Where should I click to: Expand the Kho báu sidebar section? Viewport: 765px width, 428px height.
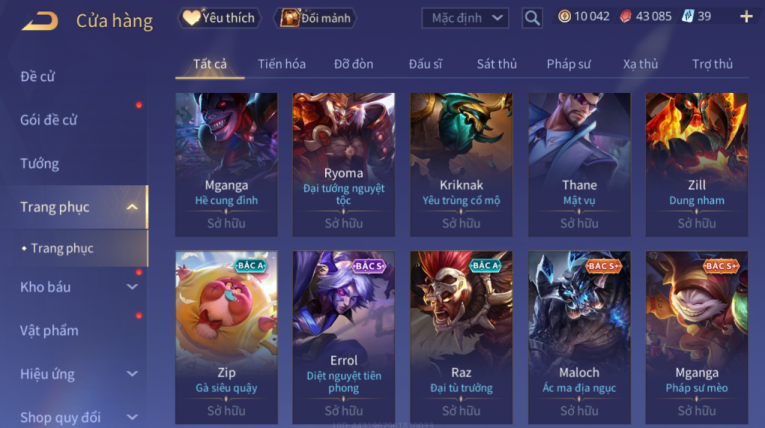pos(132,287)
